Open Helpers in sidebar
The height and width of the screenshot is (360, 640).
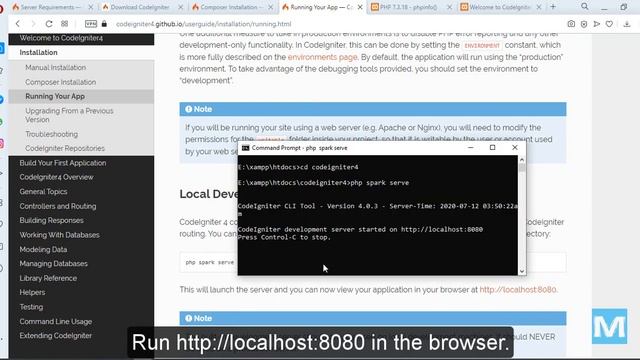click(x=32, y=292)
